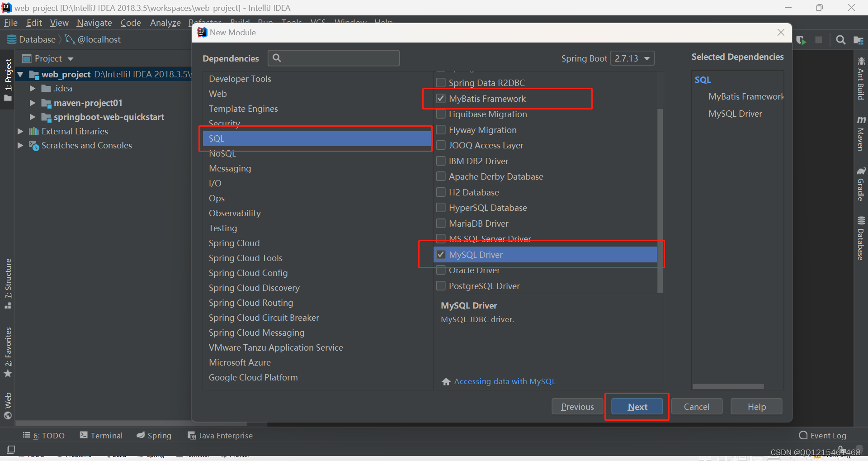Uncheck the MyBatis Framework checkbox
The image size is (868, 461).
pyautogui.click(x=441, y=99)
